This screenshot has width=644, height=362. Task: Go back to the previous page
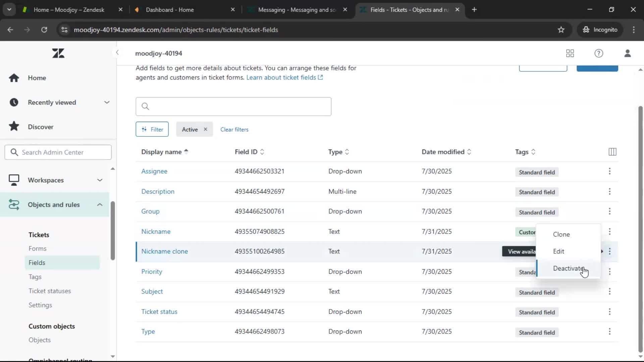10,30
